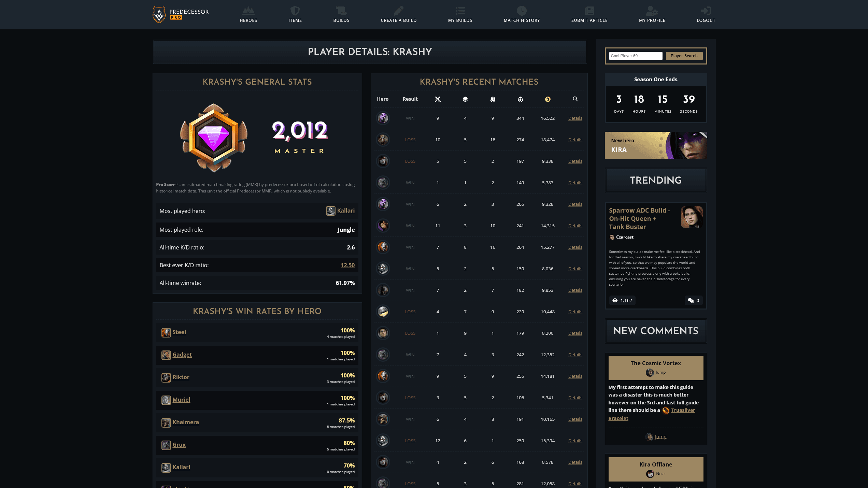Open Match History clock icon
Viewport: 868px width, 488px height.
pyautogui.click(x=521, y=11)
